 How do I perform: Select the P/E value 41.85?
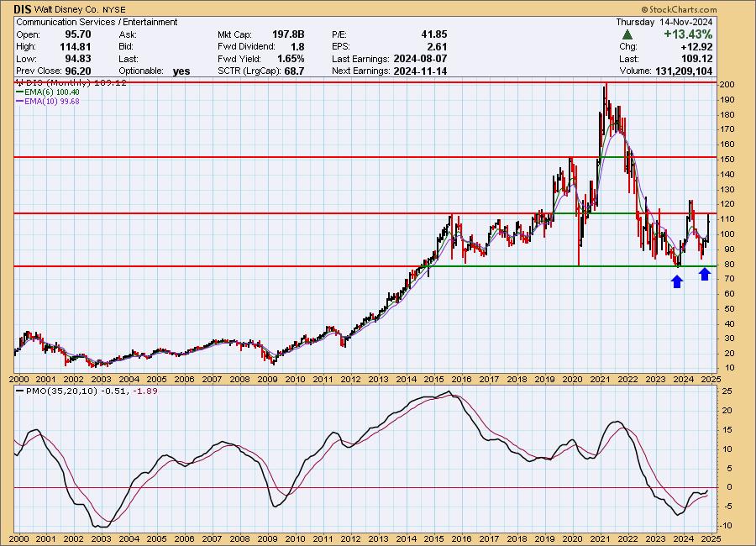[434, 34]
